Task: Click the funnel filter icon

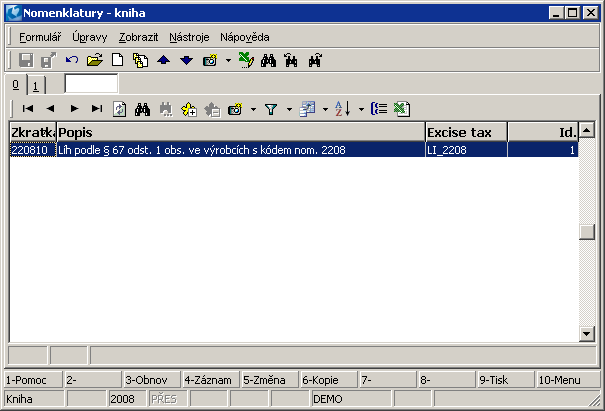Action: tap(271, 109)
